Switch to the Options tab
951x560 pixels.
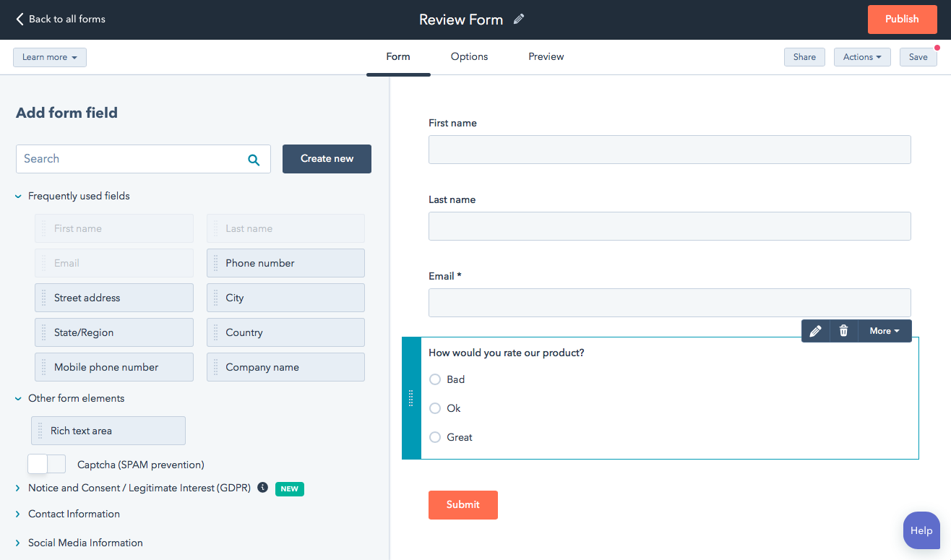click(468, 56)
